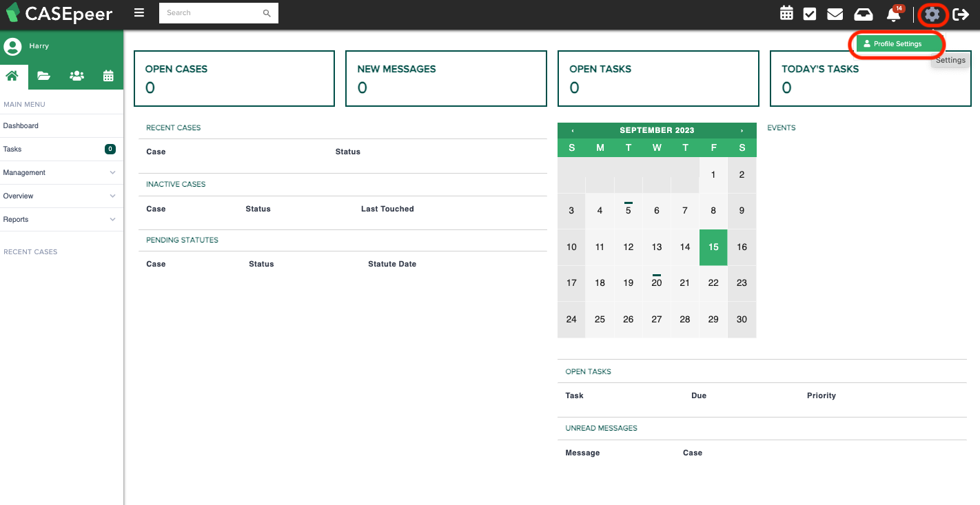Click the EVENTS heading
This screenshot has height=505, width=980.
pyautogui.click(x=782, y=128)
